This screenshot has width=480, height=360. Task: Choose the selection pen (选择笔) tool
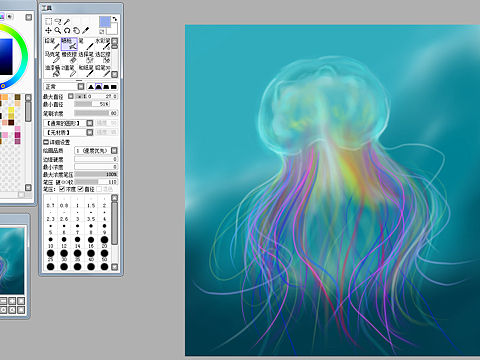click(x=86, y=57)
